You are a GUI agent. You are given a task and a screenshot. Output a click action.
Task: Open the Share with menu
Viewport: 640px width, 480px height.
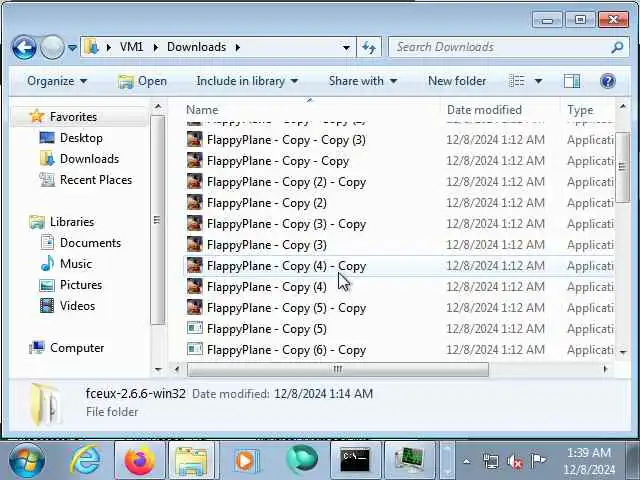(363, 81)
